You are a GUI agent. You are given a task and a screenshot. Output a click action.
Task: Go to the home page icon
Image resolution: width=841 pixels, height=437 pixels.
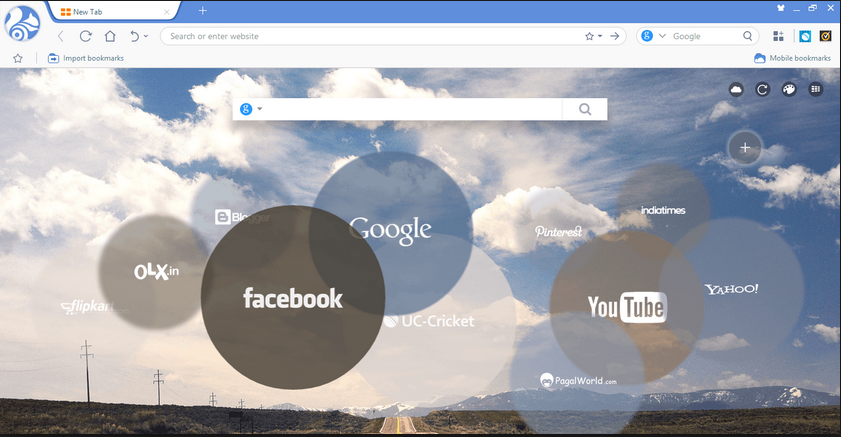(110, 36)
